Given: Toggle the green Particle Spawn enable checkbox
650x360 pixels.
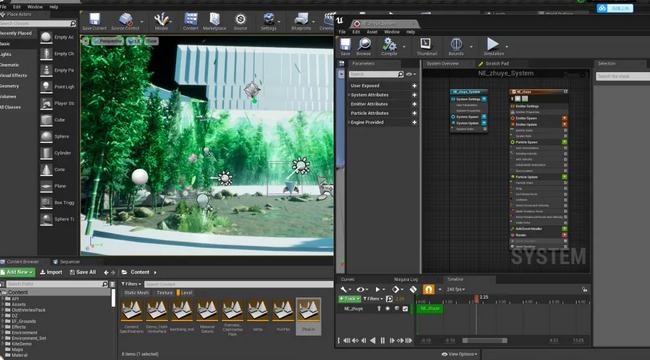Looking at the screenshot, I should point(564,142).
